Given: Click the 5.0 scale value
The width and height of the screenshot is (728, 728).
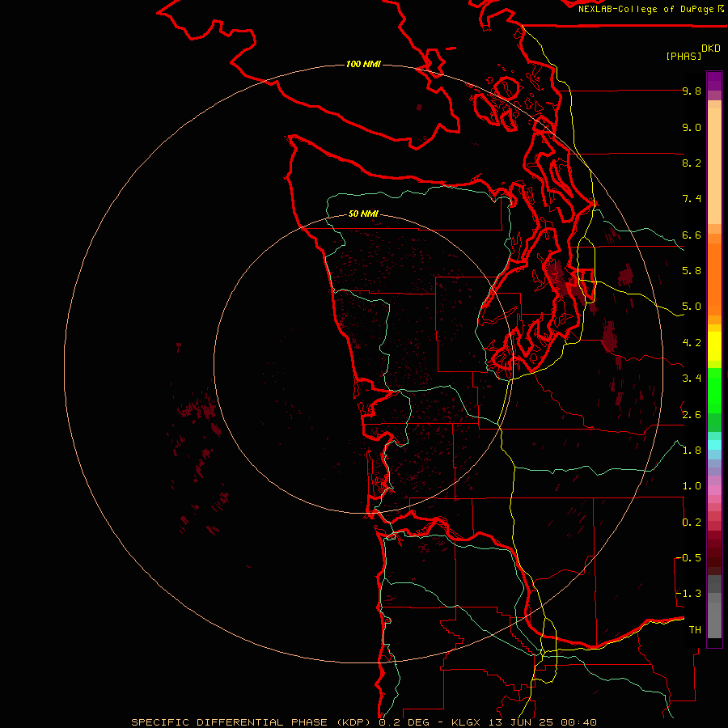Looking at the screenshot, I should [x=692, y=307].
